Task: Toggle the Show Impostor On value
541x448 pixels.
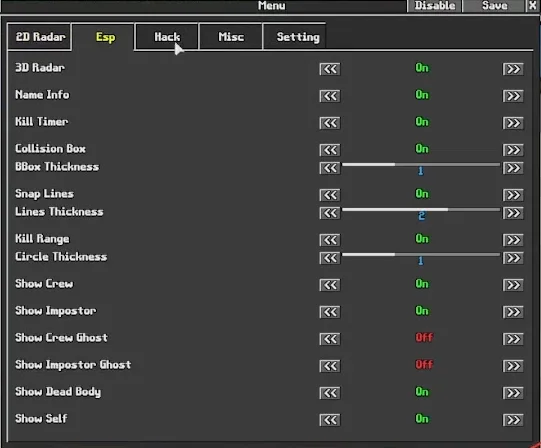Action: 422,311
